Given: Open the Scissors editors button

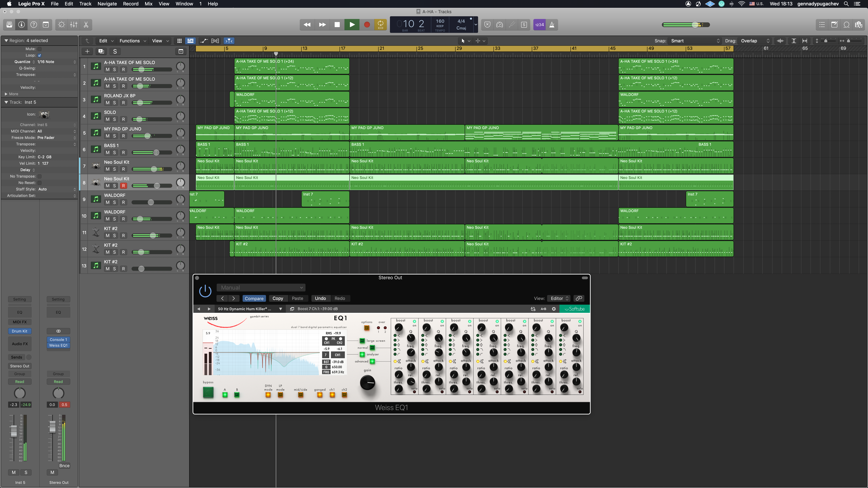Looking at the screenshot, I should [86, 25].
